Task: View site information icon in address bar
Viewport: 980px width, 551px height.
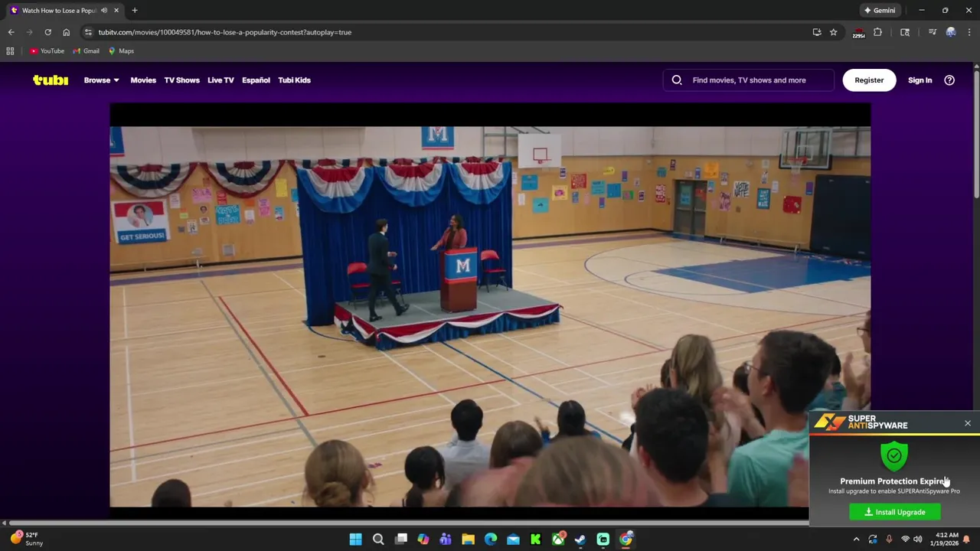Action: click(x=88, y=32)
